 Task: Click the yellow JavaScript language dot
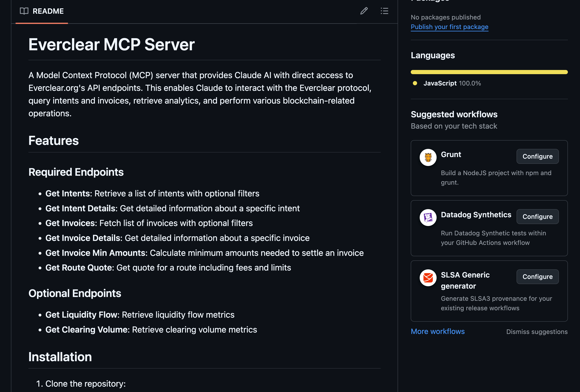[x=415, y=83]
